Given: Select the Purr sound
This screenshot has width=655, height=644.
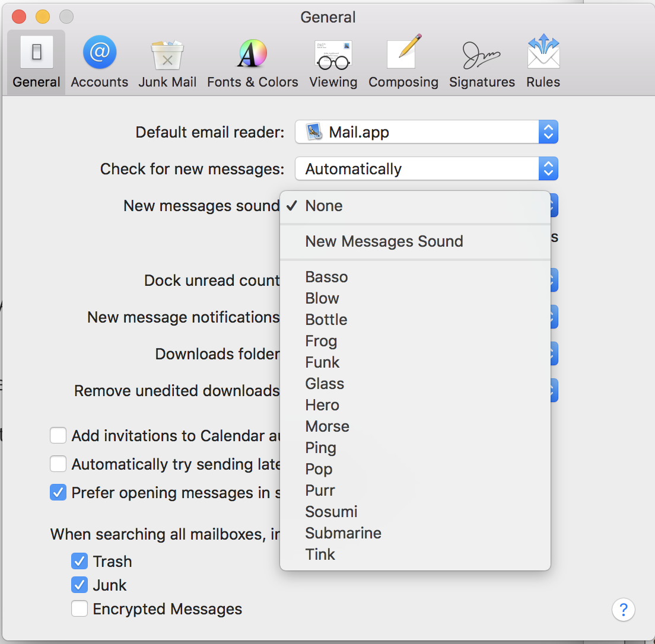Looking at the screenshot, I should [415, 490].
